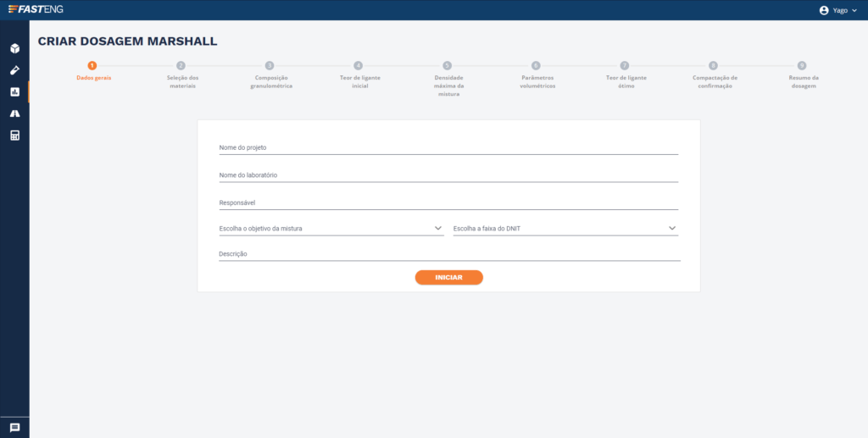Open the test tube samples sidebar icon
Viewport: 868px width, 438px height.
tap(14, 70)
